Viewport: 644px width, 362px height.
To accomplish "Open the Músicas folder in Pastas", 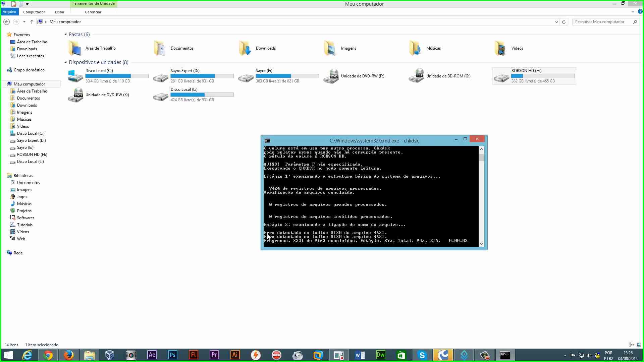I will pos(425,48).
